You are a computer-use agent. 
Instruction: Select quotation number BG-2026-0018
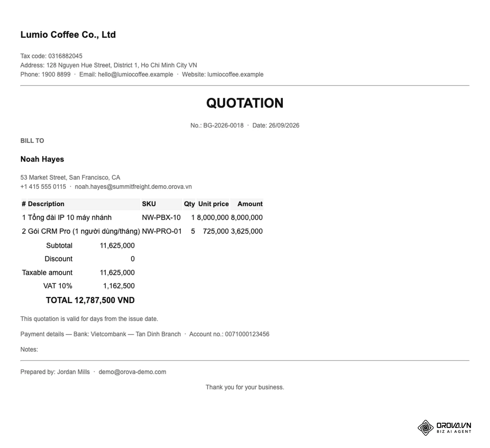tap(223, 125)
